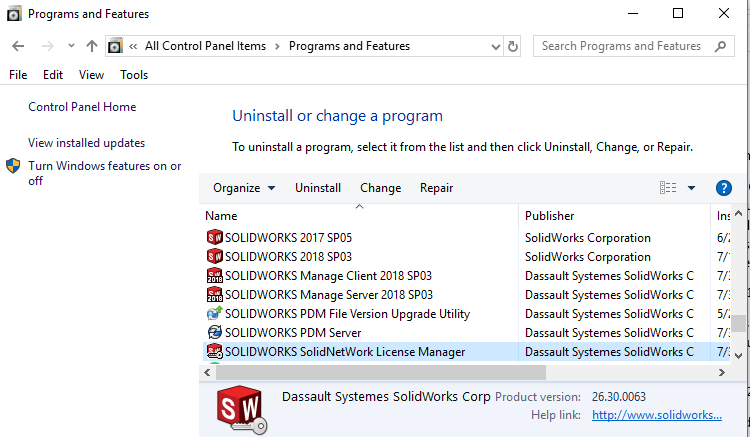750x437 pixels.
Task: Select SOLIDWORKS SolidNetWork License Manager name
Action: (x=345, y=352)
